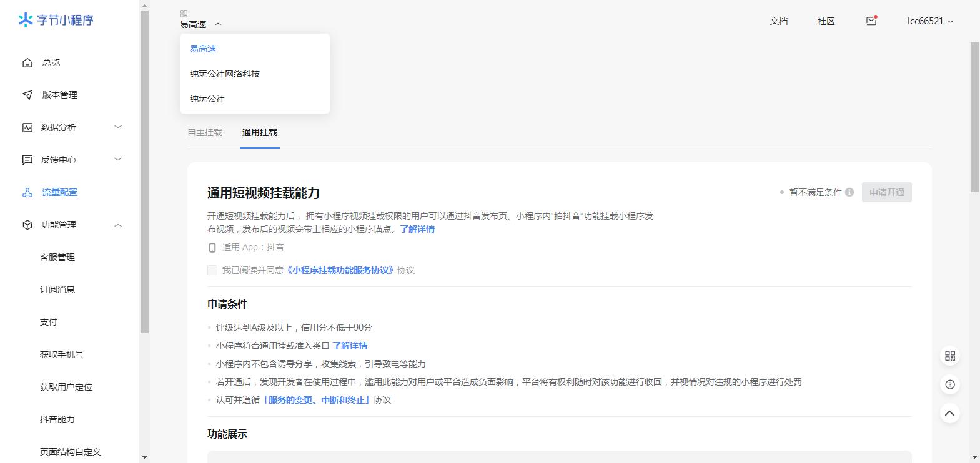980x463 pixels.
Task: Click the 数据分析 chart icon
Action: tap(27, 127)
